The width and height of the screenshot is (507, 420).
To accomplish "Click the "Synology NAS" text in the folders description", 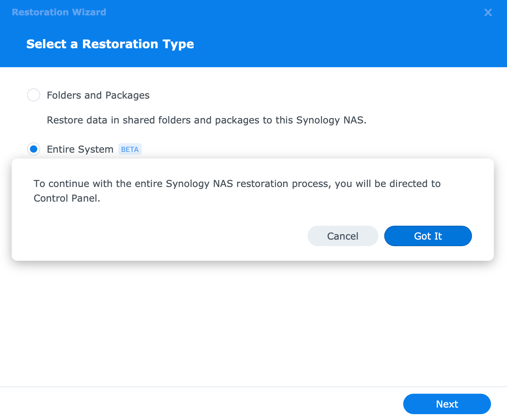I will (x=329, y=120).
